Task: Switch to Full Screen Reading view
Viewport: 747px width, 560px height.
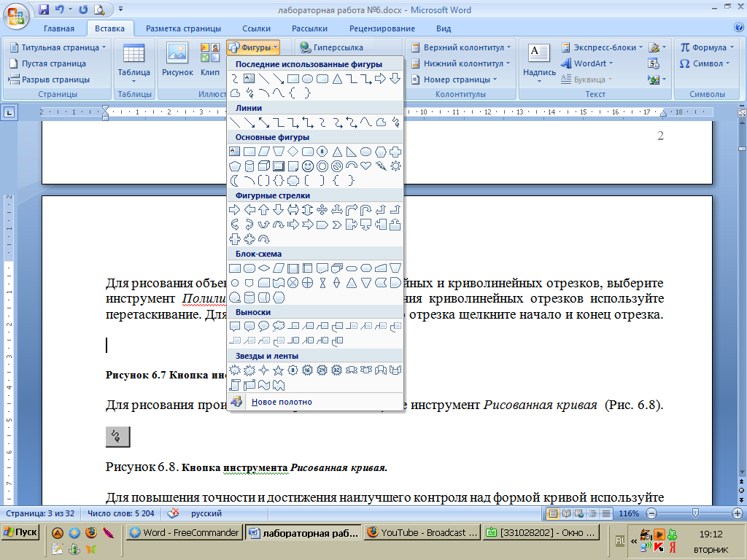Action: pos(566,513)
